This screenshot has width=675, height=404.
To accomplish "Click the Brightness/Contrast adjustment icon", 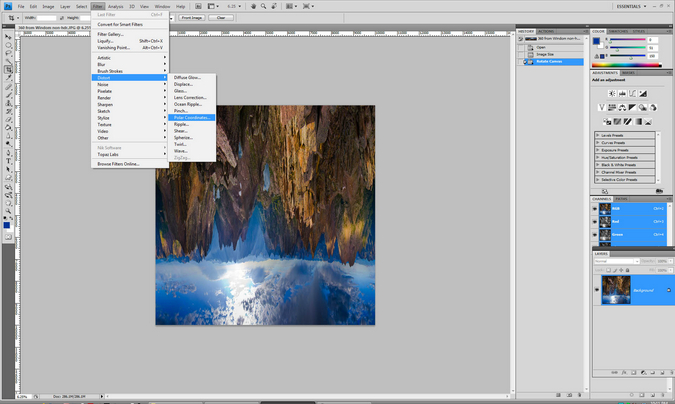I will click(x=612, y=94).
